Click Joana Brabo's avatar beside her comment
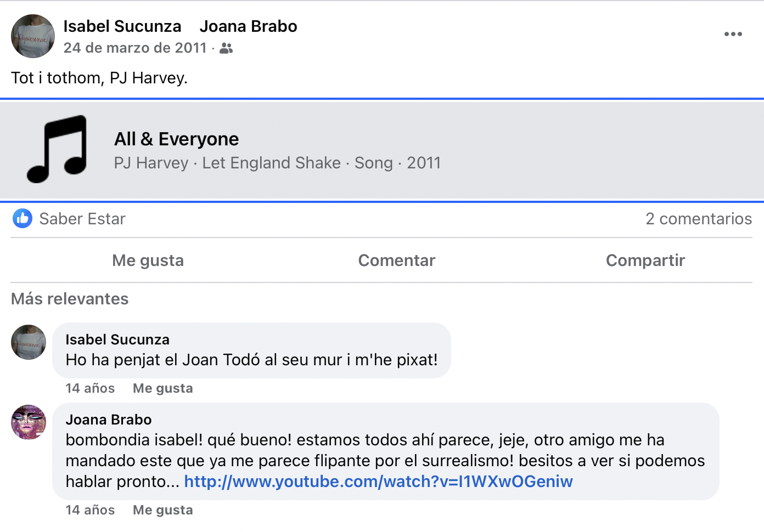Image resolution: width=764 pixels, height=532 pixels. click(x=29, y=422)
